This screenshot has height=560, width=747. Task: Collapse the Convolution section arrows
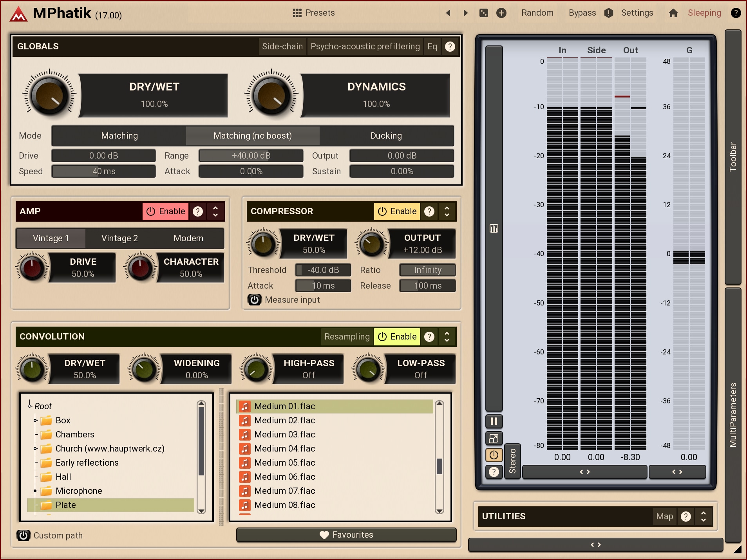click(447, 337)
